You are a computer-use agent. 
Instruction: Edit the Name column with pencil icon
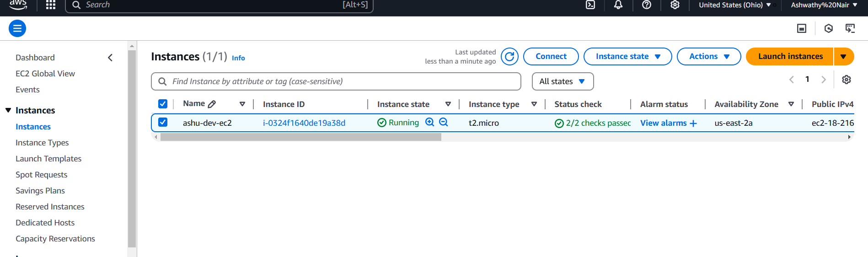coord(212,104)
